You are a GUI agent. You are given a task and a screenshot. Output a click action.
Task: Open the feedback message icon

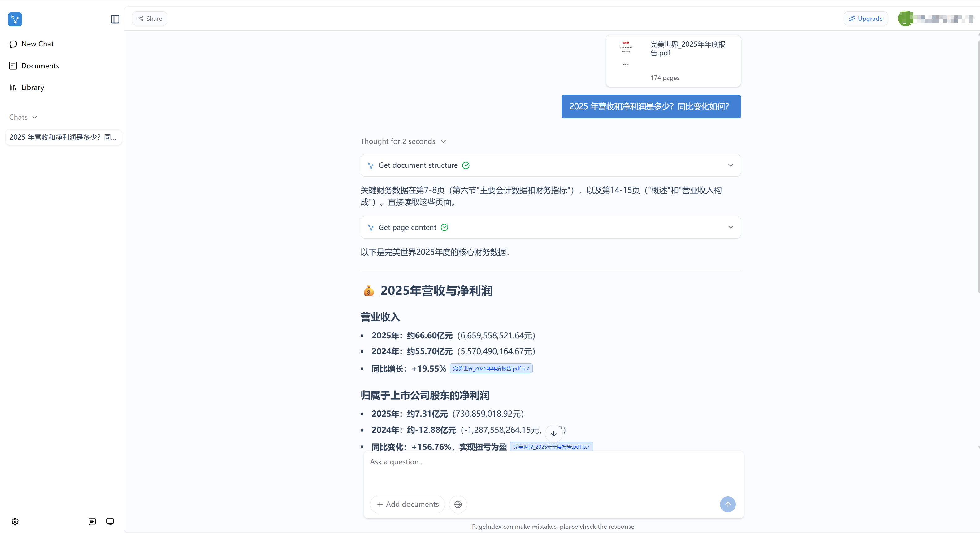click(x=92, y=522)
